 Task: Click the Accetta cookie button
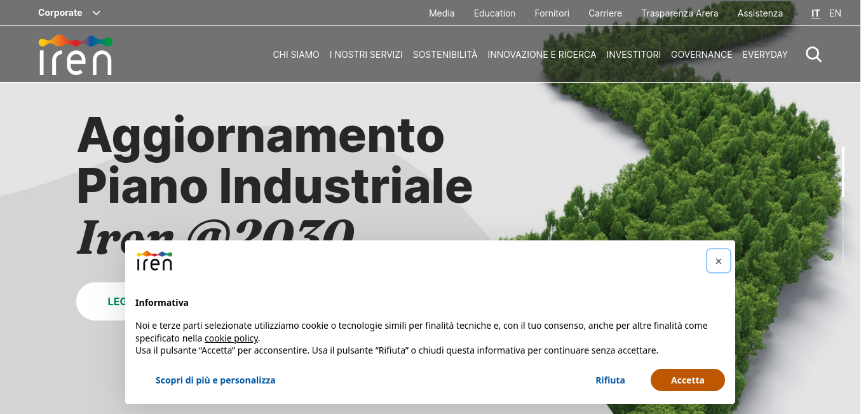coord(688,380)
